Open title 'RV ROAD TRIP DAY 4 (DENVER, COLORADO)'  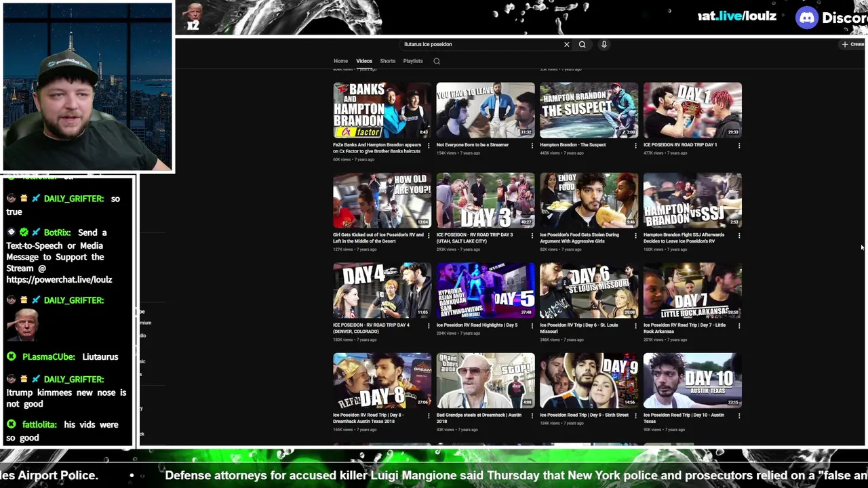[x=371, y=328]
